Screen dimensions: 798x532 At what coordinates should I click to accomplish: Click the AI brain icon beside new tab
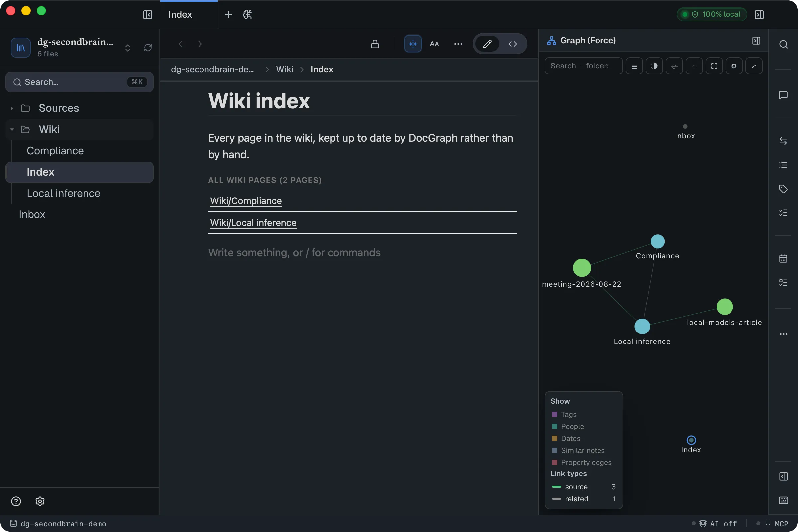[248, 15]
